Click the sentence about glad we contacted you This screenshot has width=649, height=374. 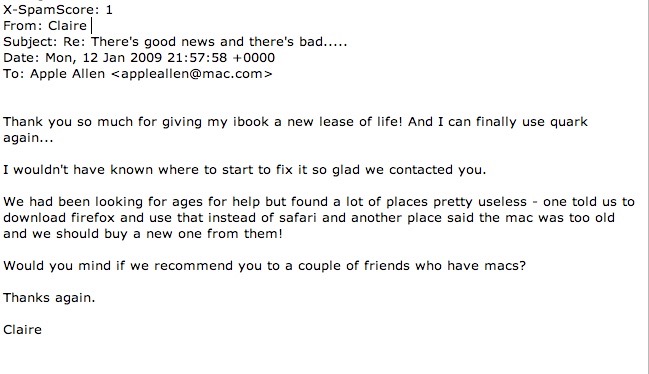(245, 170)
